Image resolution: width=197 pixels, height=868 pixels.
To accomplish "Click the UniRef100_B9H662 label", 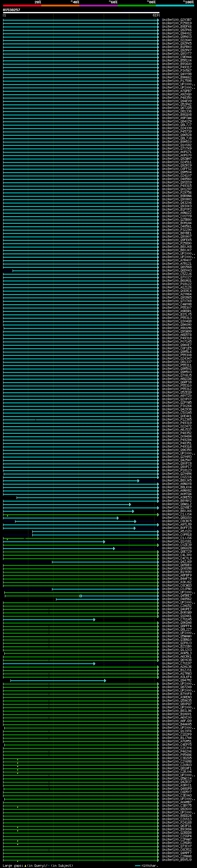I will 177,78.
